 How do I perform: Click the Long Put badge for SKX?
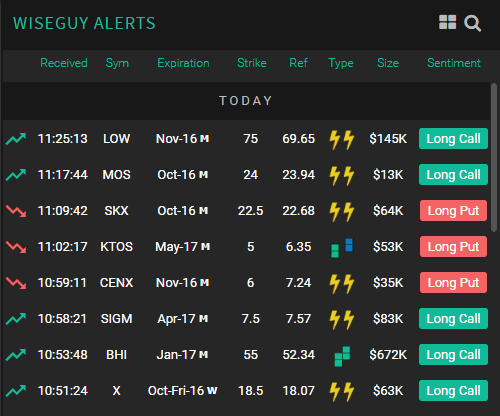coord(453,211)
